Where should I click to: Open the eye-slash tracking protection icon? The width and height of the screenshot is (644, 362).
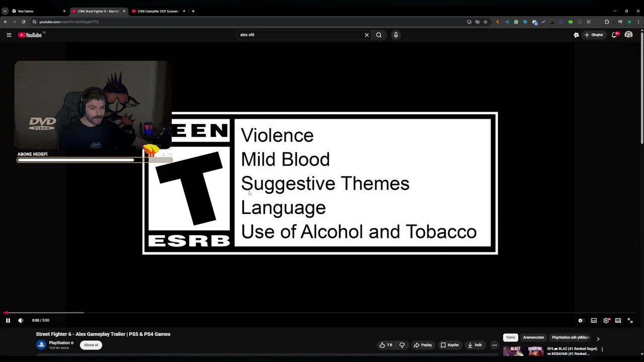click(477, 22)
